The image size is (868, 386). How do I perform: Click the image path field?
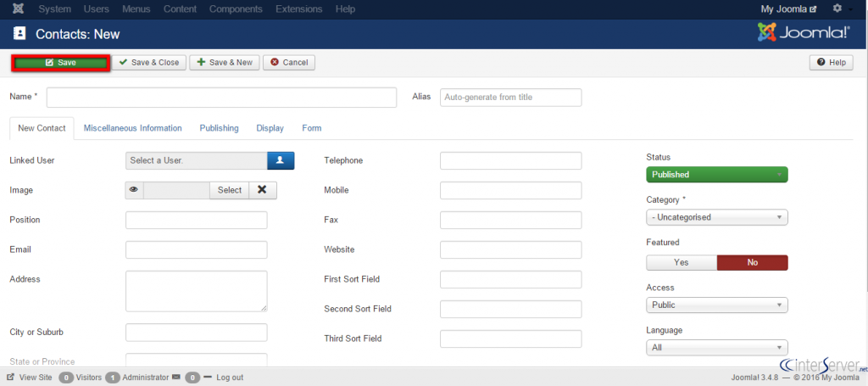coord(176,190)
